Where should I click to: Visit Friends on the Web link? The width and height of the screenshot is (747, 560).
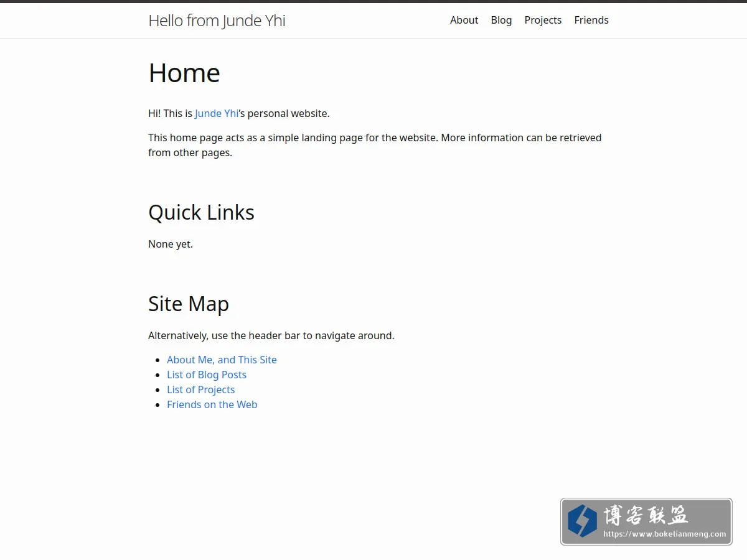pos(212,404)
